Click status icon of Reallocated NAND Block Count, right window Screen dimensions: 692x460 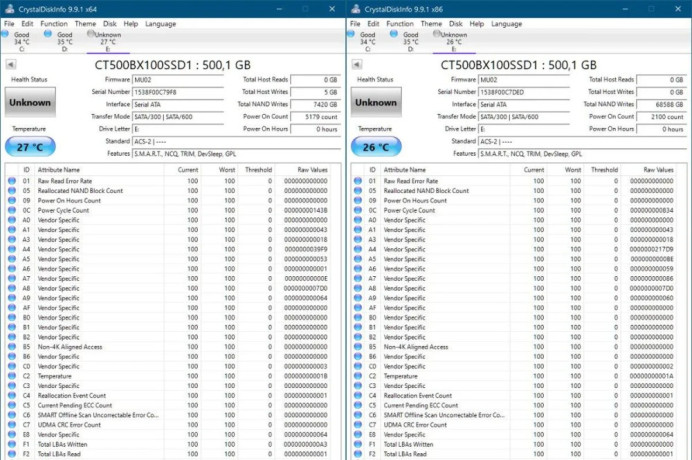click(358, 191)
